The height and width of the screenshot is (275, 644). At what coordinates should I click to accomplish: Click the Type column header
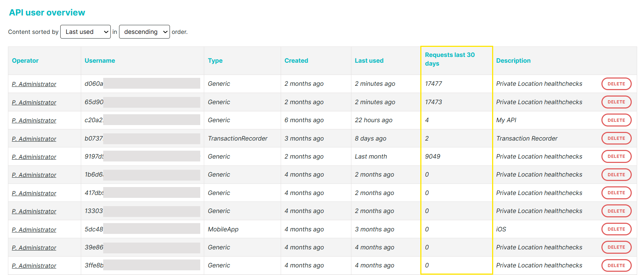(x=215, y=61)
